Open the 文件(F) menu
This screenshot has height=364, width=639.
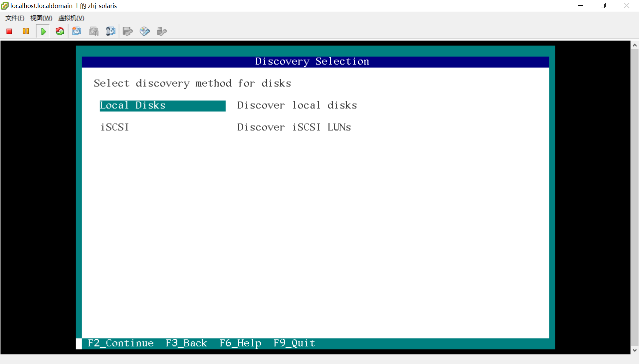15,18
